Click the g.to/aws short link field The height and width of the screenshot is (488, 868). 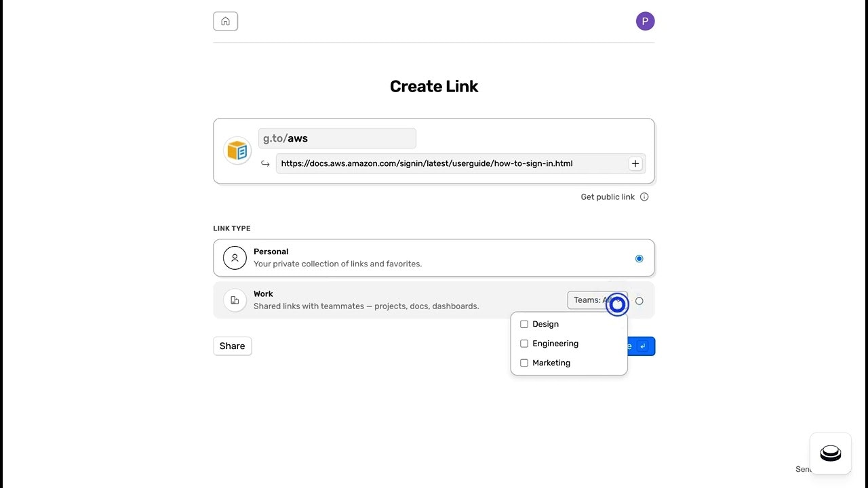tap(337, 138)
